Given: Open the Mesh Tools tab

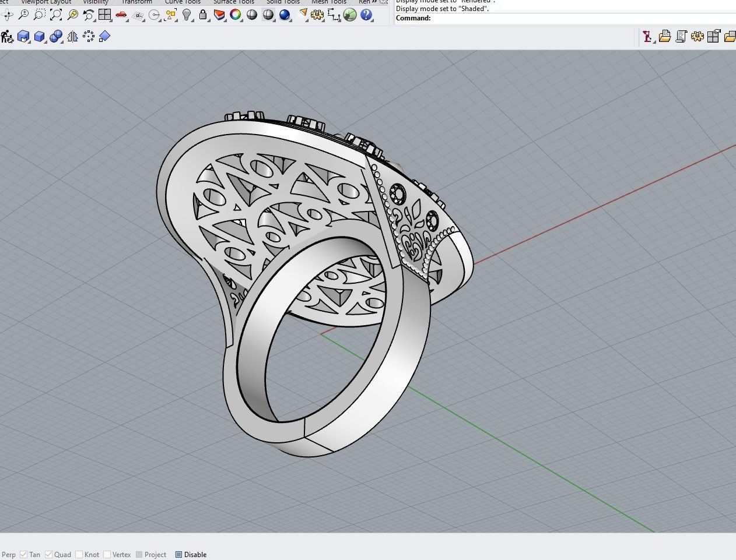Looking at the screenshot, I should (x=329, y=2).
